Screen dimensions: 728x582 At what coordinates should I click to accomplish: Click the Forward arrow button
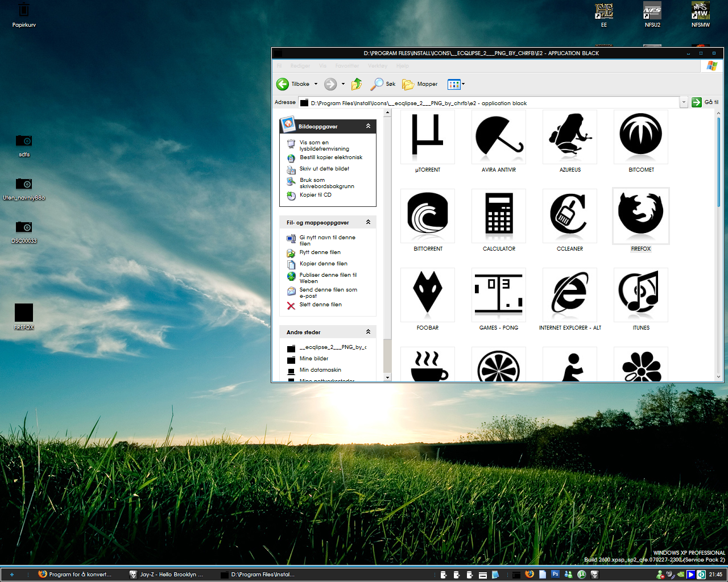coord(330,84)
